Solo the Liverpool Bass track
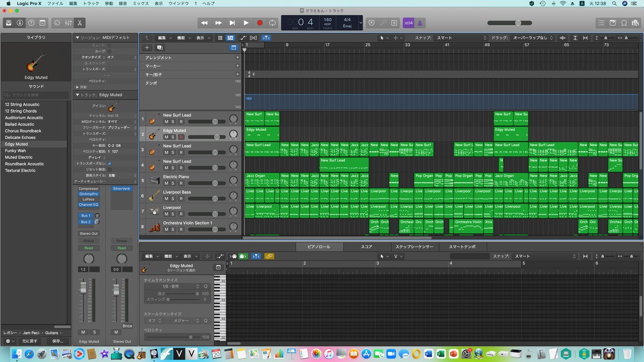 pos(173,198)
